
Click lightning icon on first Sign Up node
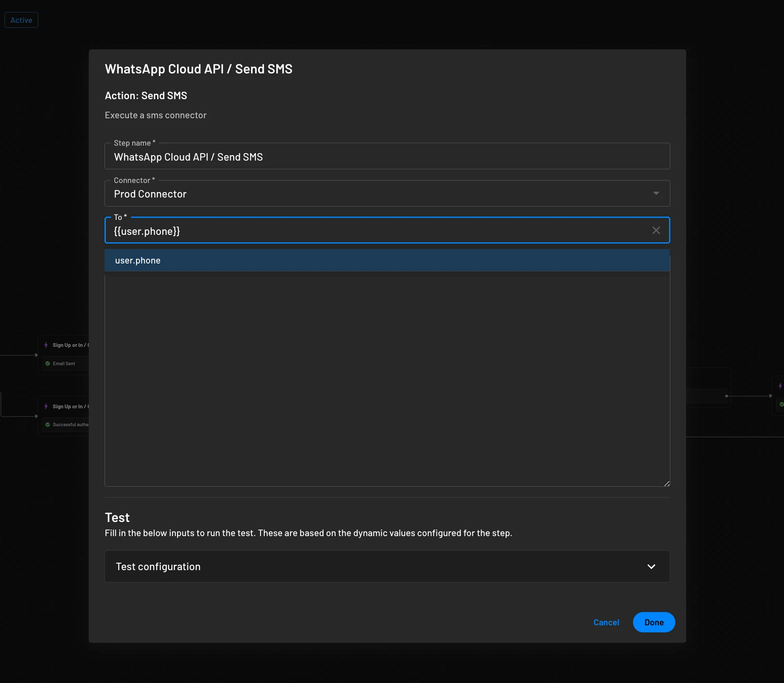46,345
